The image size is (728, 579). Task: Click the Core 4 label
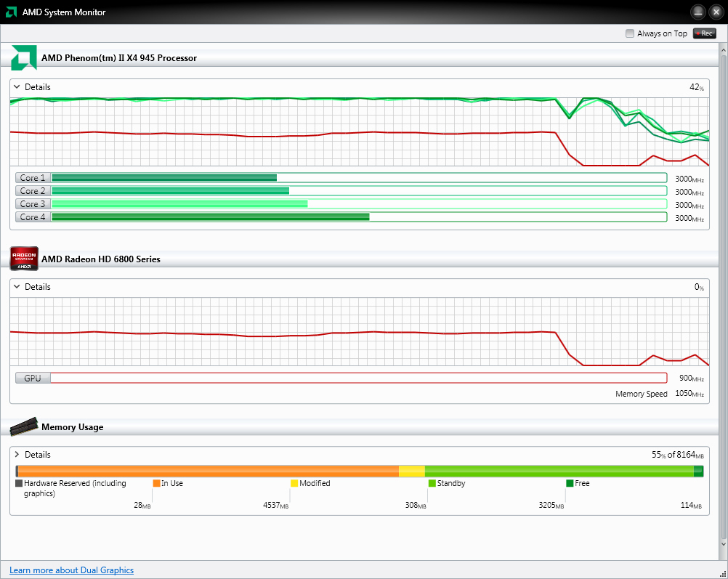33,216
